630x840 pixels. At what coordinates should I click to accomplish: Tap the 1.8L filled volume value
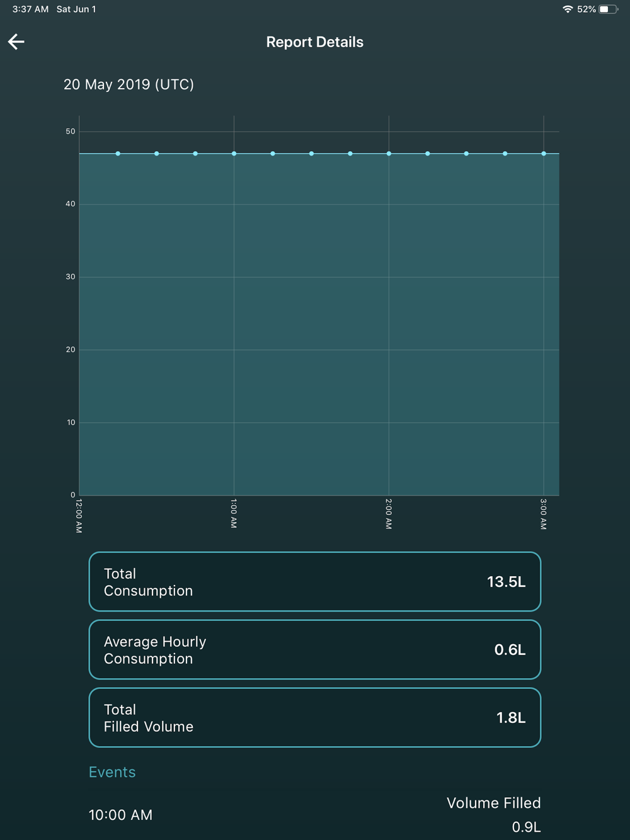point(510,718)
